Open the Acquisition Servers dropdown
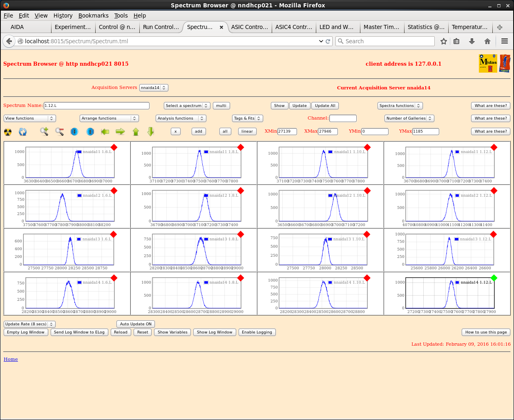The width and height of the screenshot is (514, 420). pos(154,88)
